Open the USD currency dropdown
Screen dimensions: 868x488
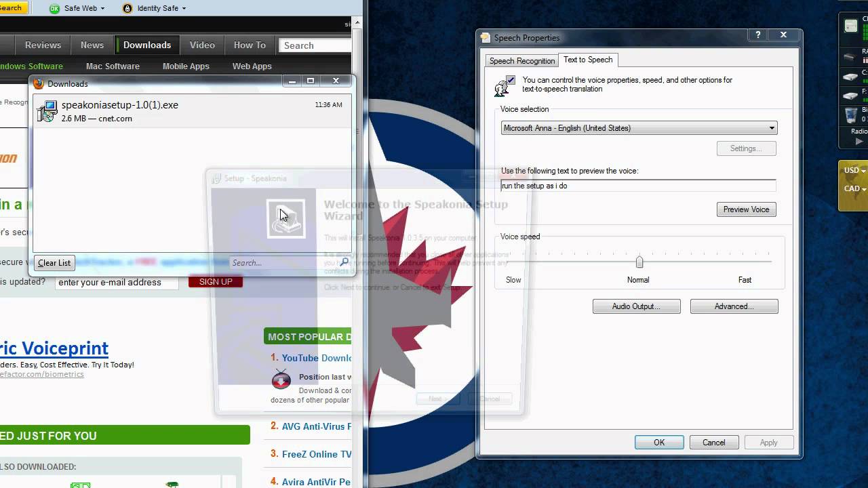(864, 171)
